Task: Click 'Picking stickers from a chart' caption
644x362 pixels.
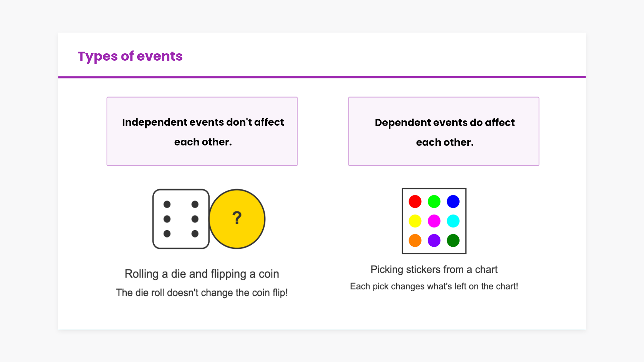Action: [434, 269]
